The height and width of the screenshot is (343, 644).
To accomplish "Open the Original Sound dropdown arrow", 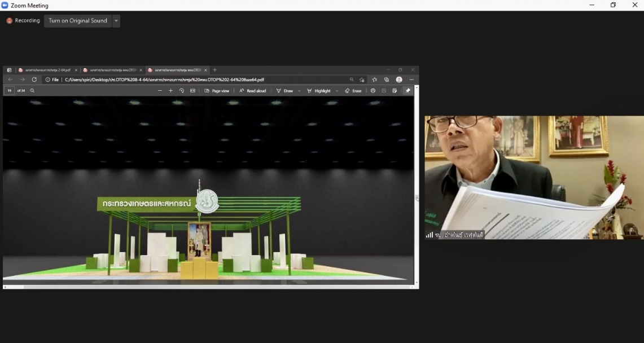I will [x=116, y=20].
